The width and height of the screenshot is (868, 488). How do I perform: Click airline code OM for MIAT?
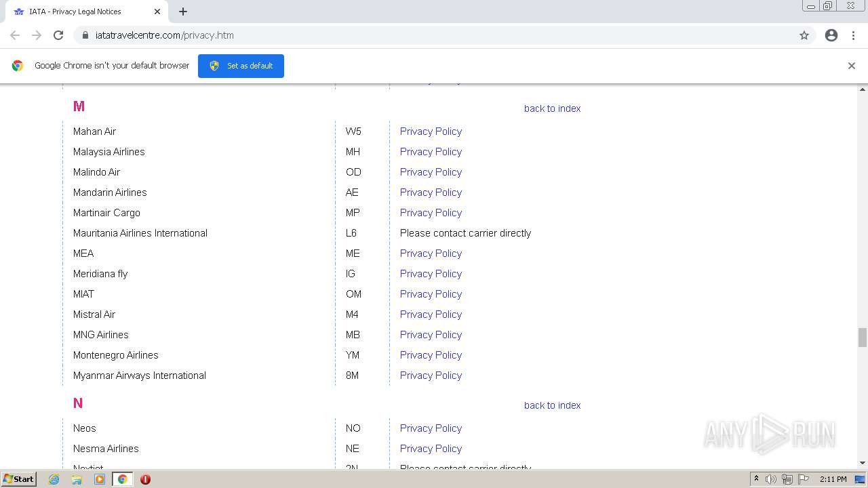point(353,294)
